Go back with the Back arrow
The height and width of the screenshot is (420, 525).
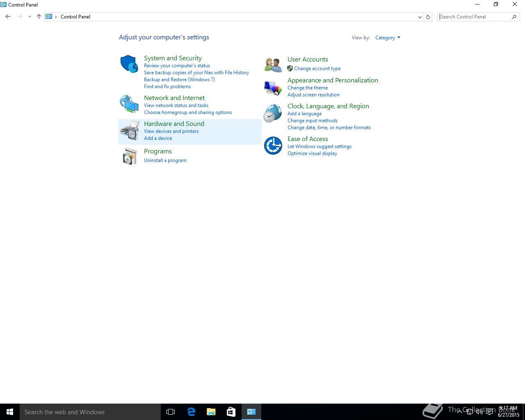coord(8,16)
